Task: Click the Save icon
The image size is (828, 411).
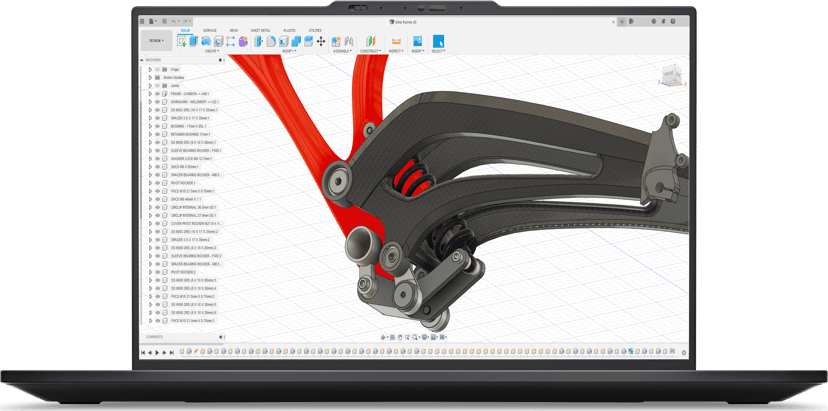Action: [164, 21]
